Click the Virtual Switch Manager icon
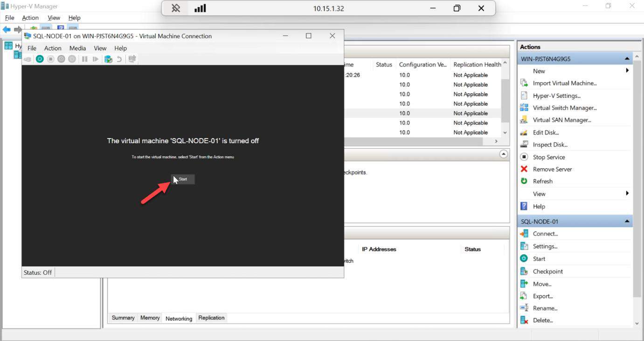644x341 pixels. point(524,108)
